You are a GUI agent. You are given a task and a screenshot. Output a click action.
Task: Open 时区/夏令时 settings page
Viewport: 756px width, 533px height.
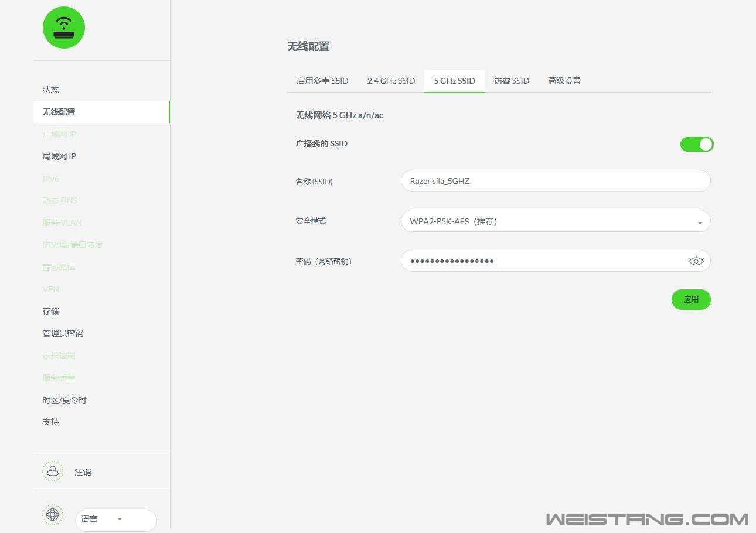point(64,400)
